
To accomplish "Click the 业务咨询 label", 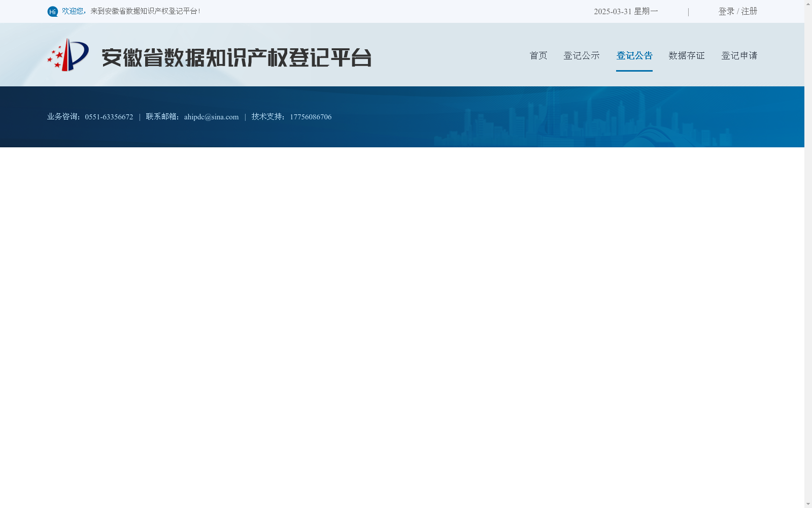I will coord(64,117).
